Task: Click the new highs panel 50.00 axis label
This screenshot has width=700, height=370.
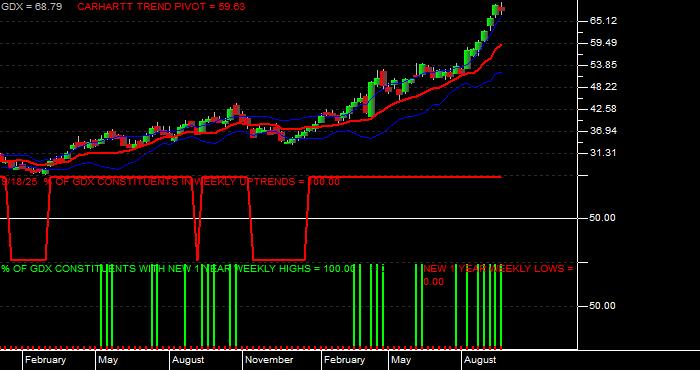Action: 603,306
